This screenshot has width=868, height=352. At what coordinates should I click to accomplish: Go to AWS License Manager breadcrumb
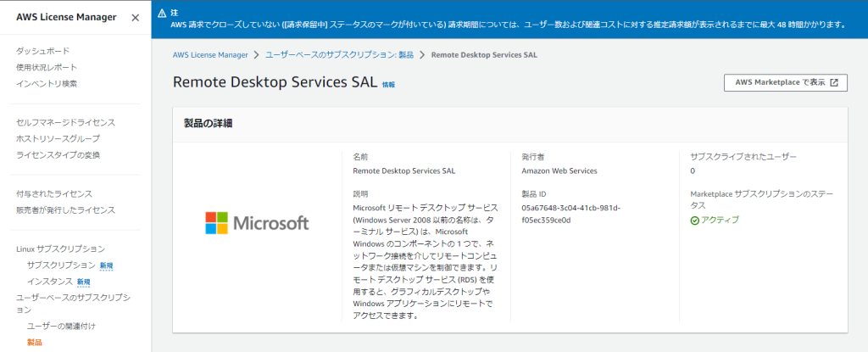(210, 55)
